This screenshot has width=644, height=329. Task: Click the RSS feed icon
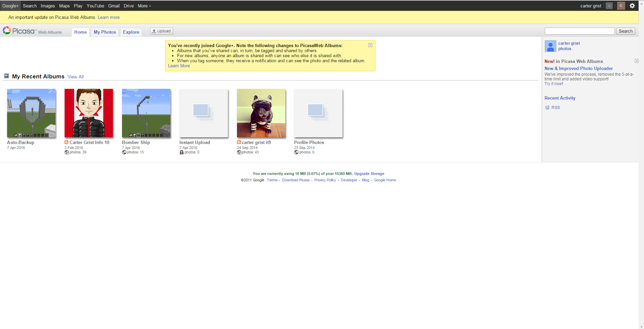[547, 108]
